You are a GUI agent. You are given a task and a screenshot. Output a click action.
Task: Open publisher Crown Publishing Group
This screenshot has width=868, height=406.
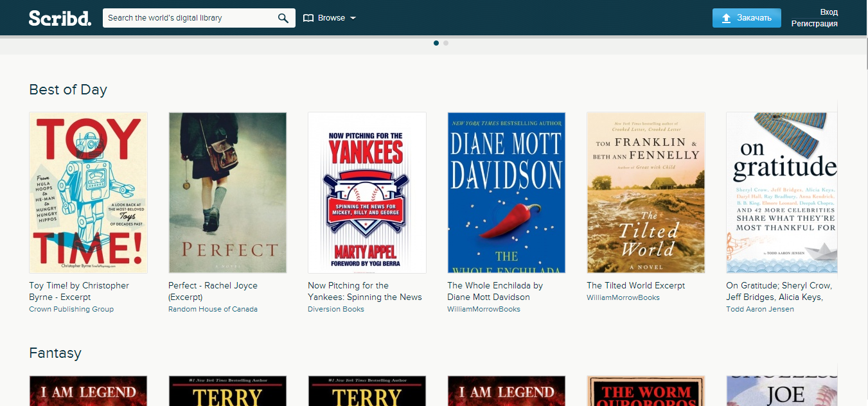click(71, 309)
